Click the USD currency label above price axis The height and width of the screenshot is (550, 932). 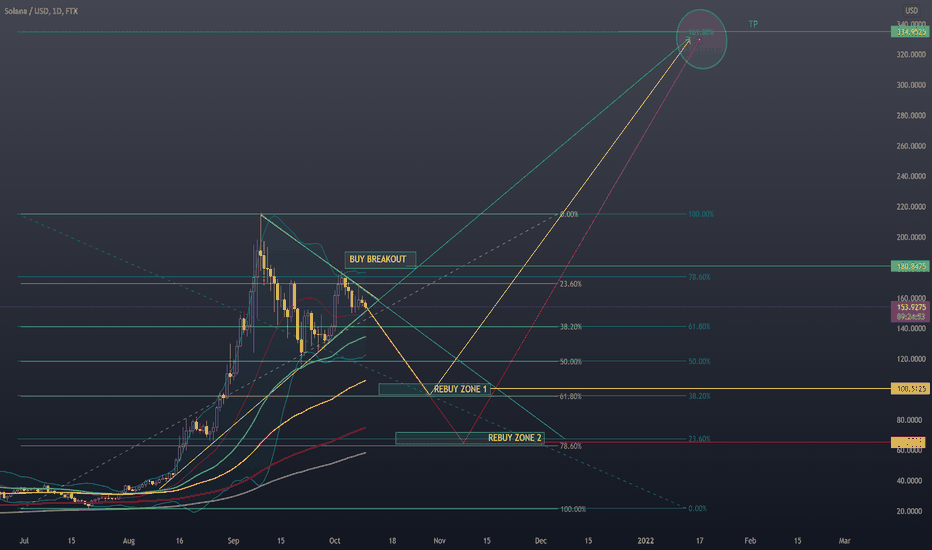911,11
